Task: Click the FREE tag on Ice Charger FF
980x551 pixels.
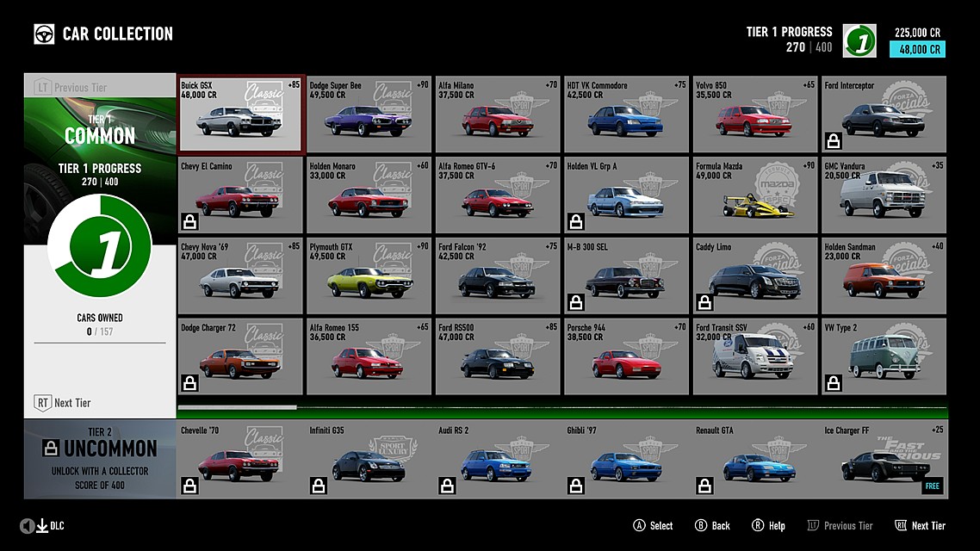Action: point(931,486)
